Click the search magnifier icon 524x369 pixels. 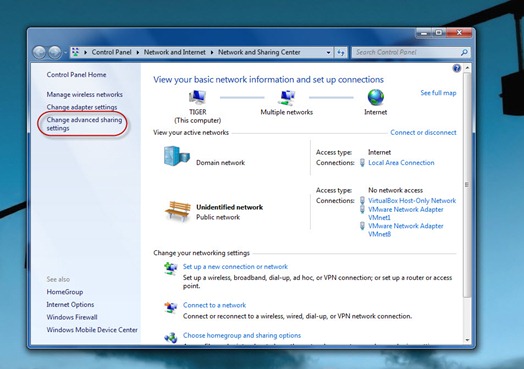click(x=464, y=52)
